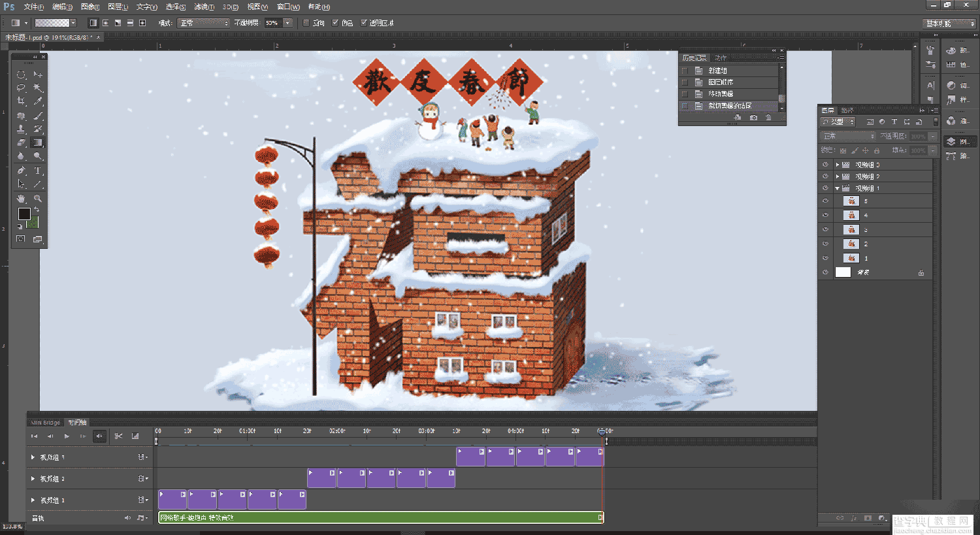Select the Eyedropper tool
The image size is (980, 535).
38,101
